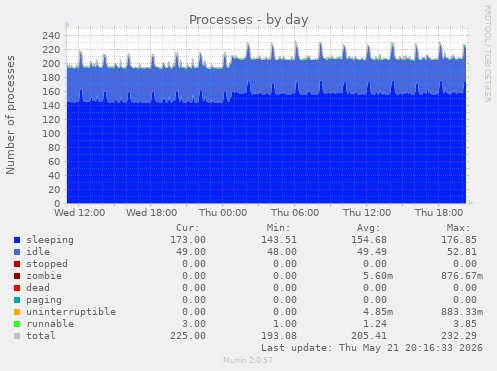Click zombie average value 5.60m
Image resolution: width=497 pixels, height=371 pixels.
pyautogui.click(x=378, y=276)
